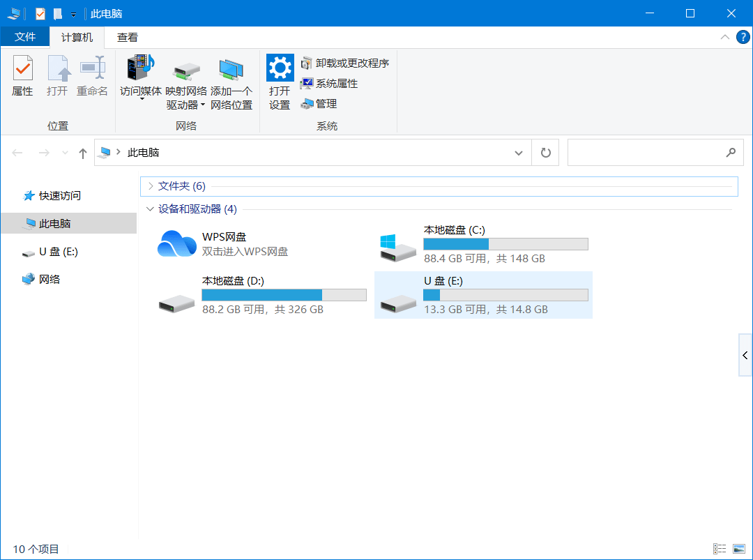
Task: Collapse the ribbon with the up chevron
Action: point(724,37)
